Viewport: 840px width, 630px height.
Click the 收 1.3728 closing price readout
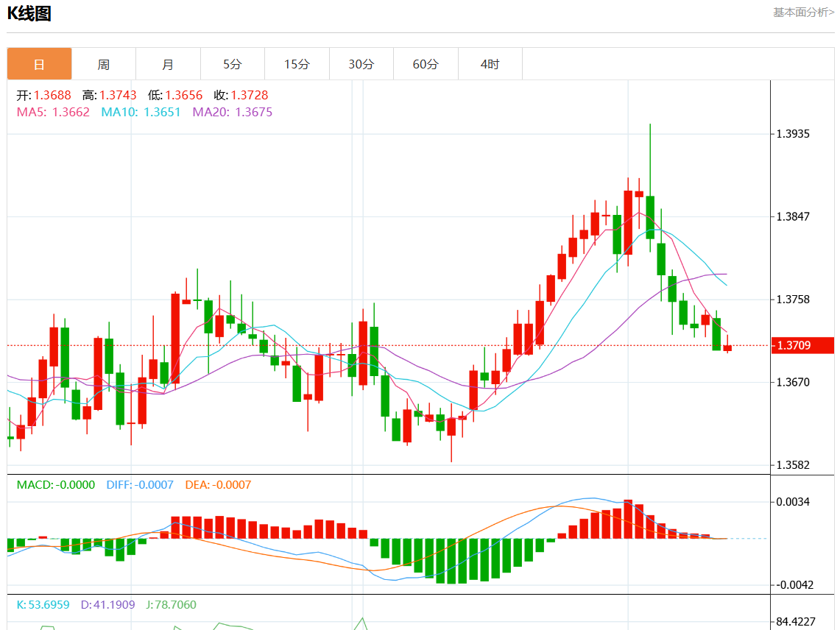(241, 96)
